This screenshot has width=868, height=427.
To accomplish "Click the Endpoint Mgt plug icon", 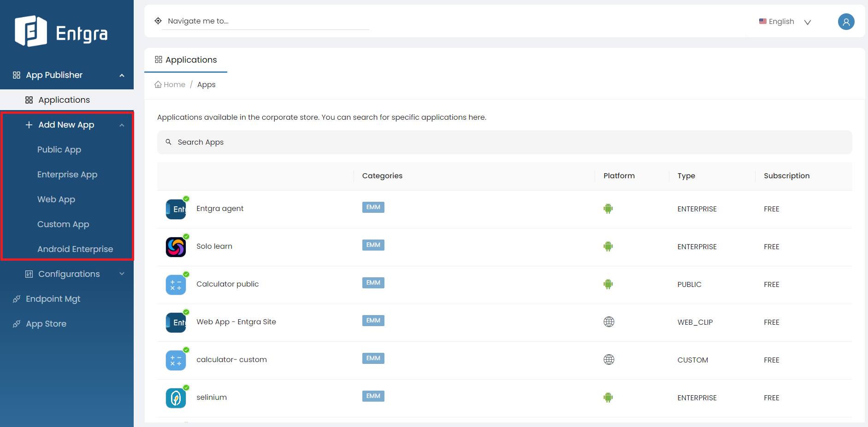I will [17, 299].
